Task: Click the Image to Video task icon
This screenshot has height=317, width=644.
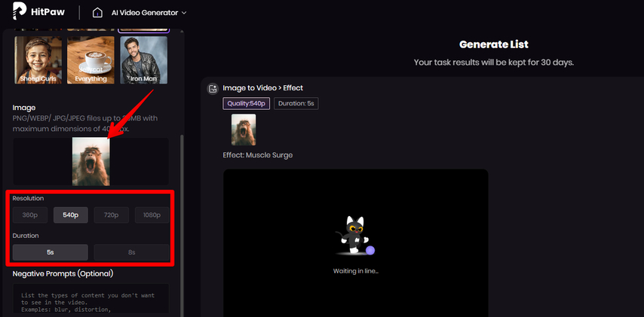Action: coord(213,88)
